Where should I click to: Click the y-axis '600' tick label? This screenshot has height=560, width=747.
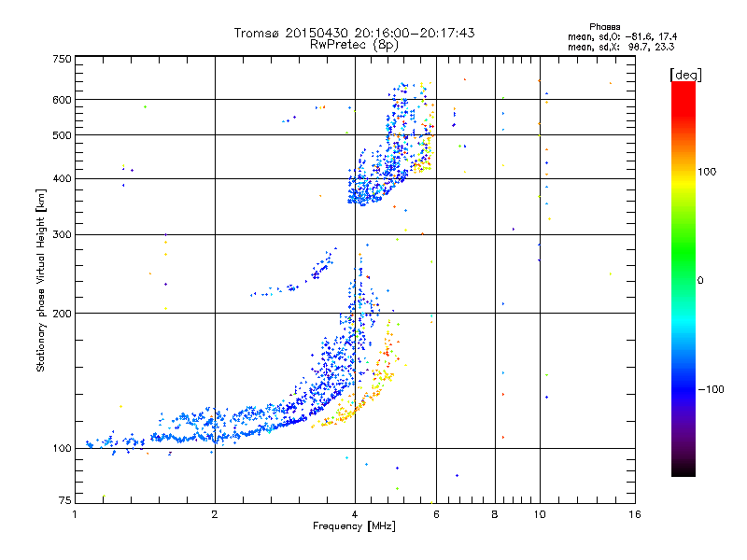point(62,100)
